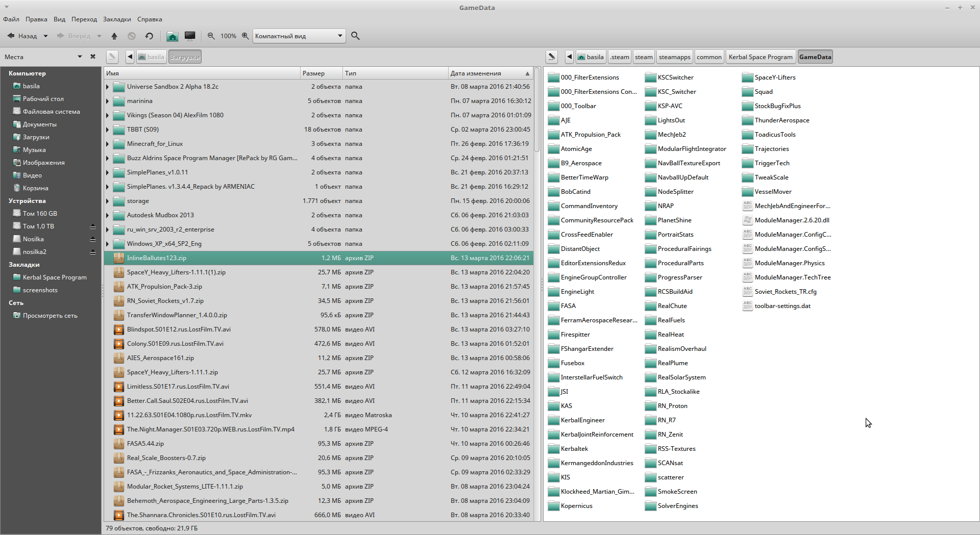
Task: Jump to .steam in the path bar
Action: 620,57
